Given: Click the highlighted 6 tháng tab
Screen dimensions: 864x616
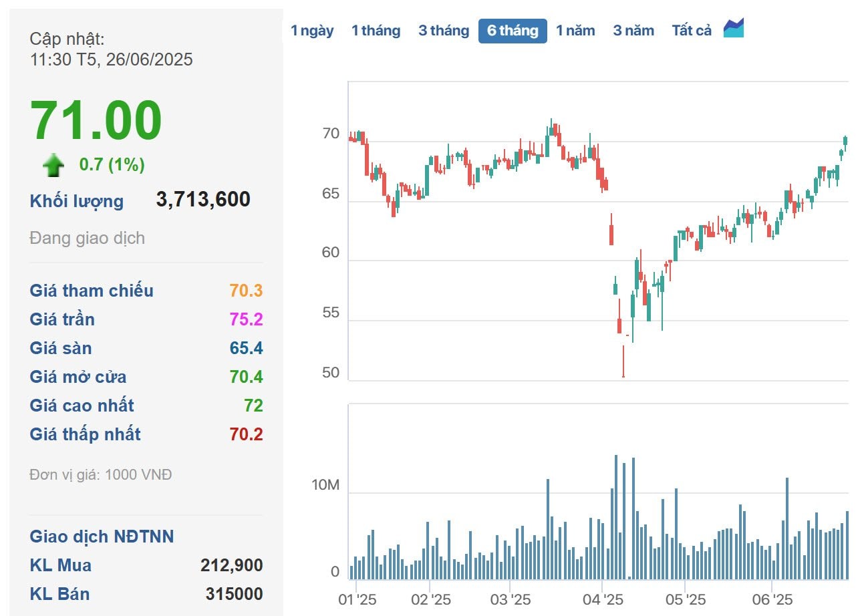Looking at the screenshot, I should coord(513,31).
